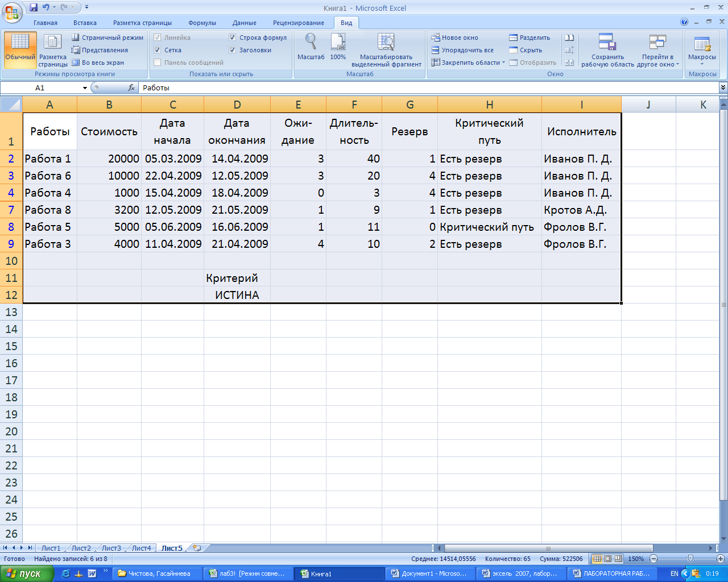Open Перейти в другое окно dropdown

(658, 50)
